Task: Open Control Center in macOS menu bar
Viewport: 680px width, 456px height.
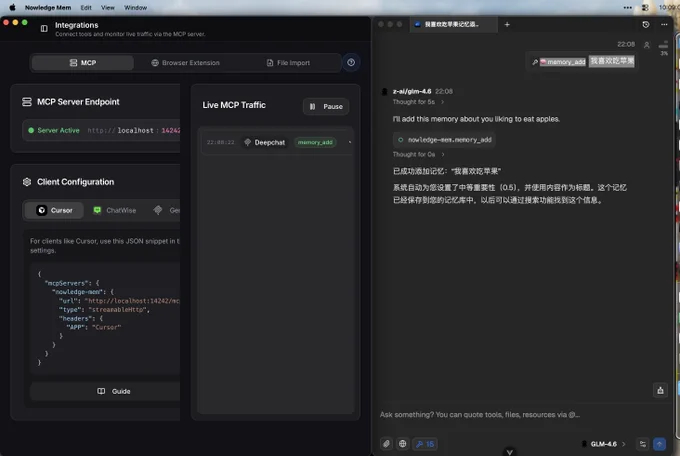Action: (x=645, y=7)
